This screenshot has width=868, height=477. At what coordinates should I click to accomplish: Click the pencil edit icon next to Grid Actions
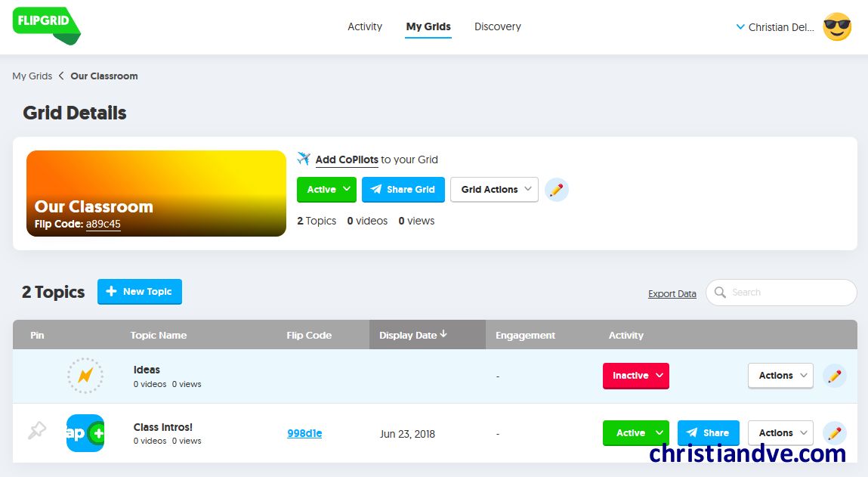[557, 190]
